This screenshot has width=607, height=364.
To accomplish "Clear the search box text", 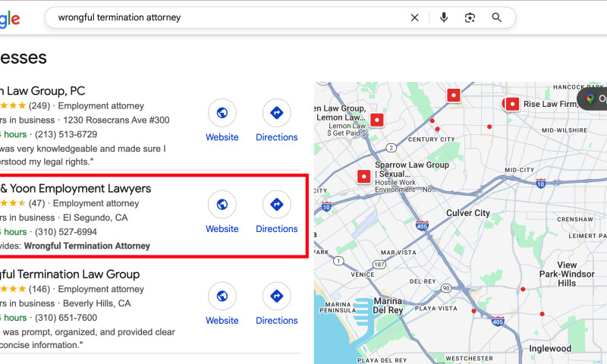I will tap(414, 17).
